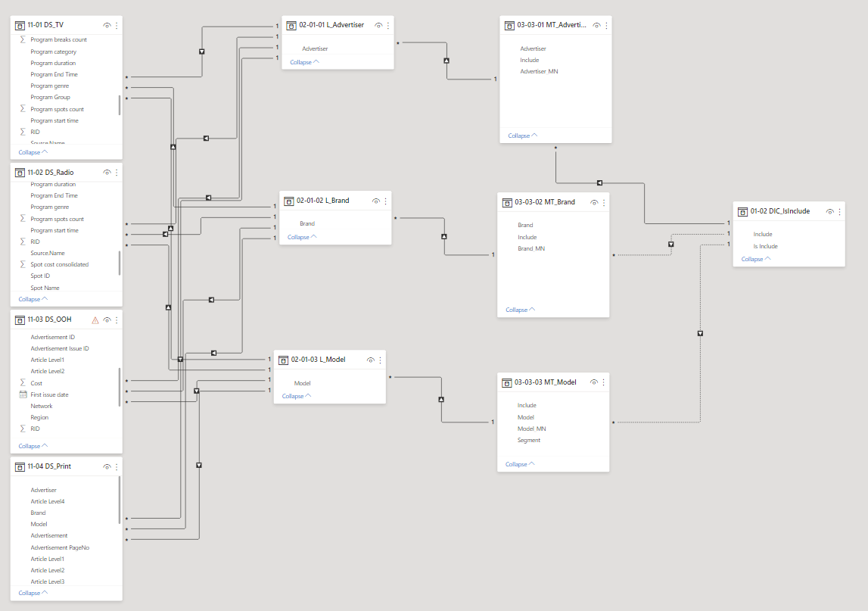Select filter direction arrow between L_Brand and MT_Brand
This screenshot has width=868, height=611.
(444, 236)
